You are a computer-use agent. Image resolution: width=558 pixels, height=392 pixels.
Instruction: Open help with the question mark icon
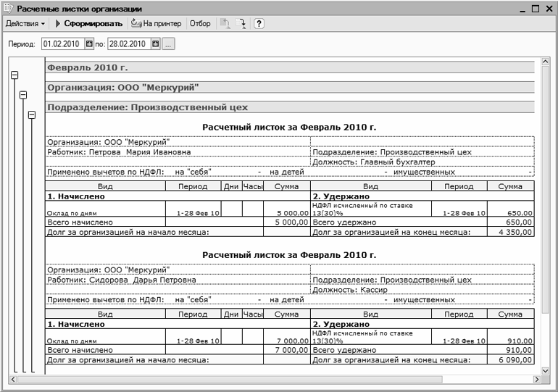tap(259, 24)
